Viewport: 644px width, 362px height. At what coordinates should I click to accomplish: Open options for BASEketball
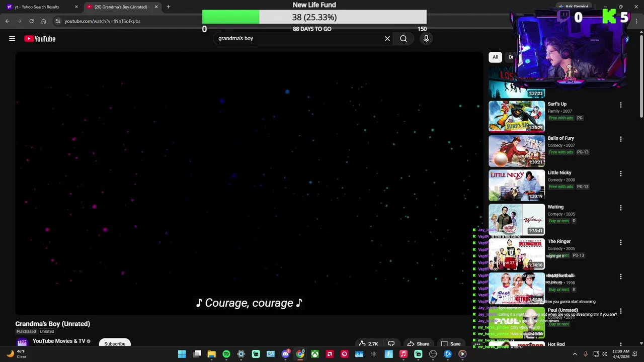pyautogui.click(x=621, y=277)
